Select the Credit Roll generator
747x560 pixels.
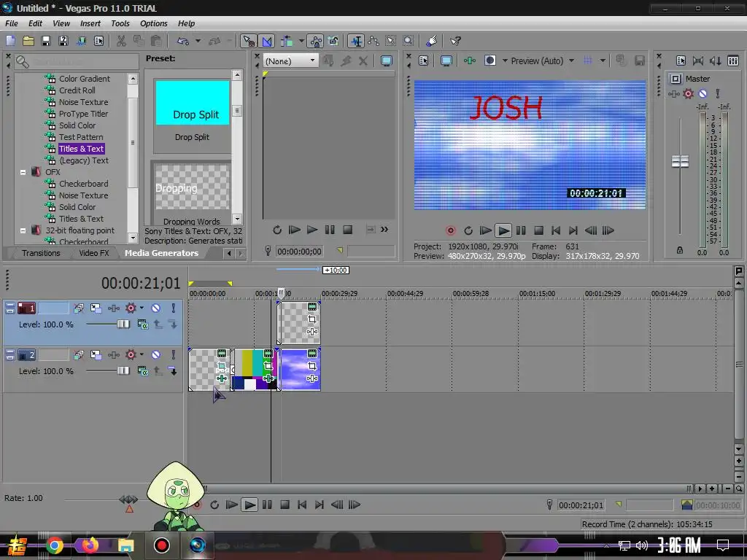[x=77, y=90]
